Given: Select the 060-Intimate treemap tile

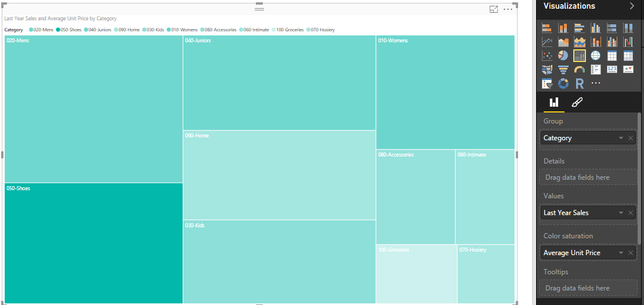Looking at the screenshot, I should click(485, 197).
